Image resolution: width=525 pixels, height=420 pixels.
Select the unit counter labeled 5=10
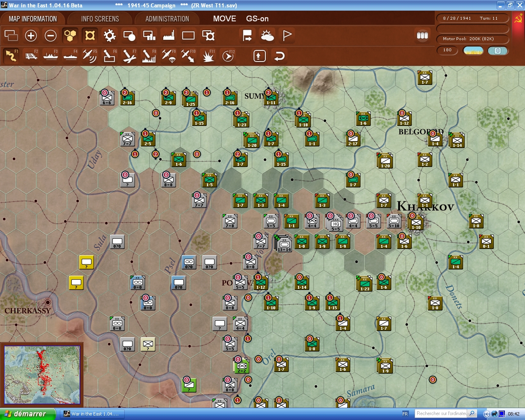point(394,221)
